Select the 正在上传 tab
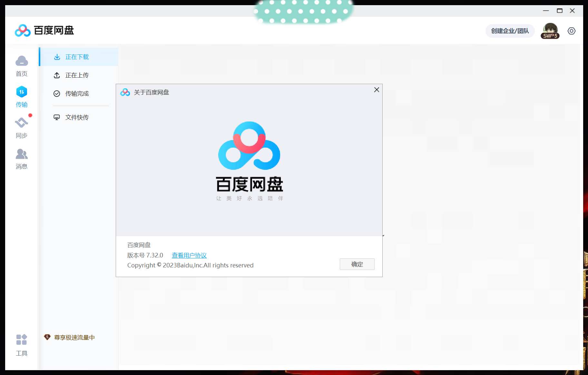Screen dimensions: 588x375 point(79,75)
